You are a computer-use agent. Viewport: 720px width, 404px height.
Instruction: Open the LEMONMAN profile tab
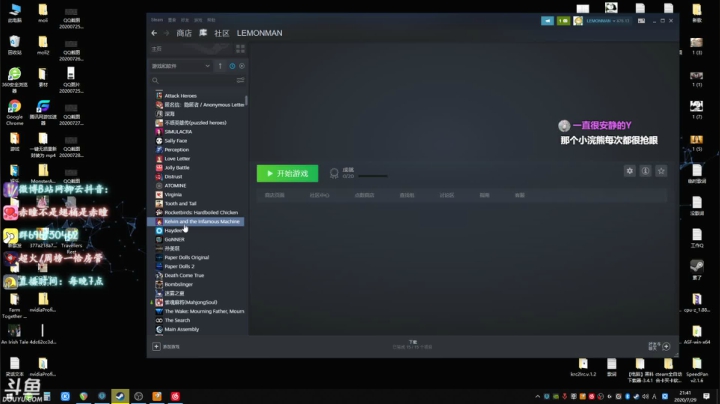tap(259, 33)
